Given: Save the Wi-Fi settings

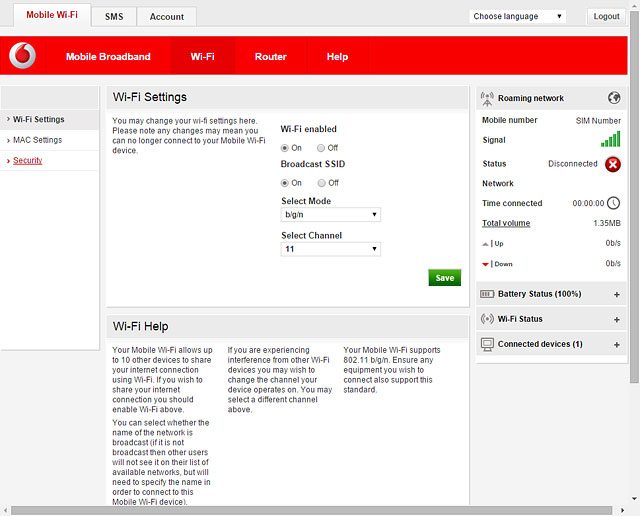Looking at the screenshot, I should click(x=444, y=278).
